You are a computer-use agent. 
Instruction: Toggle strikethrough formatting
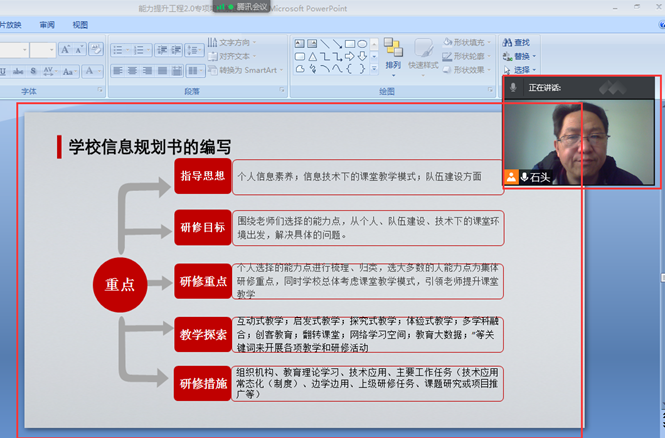click(18, 71)
